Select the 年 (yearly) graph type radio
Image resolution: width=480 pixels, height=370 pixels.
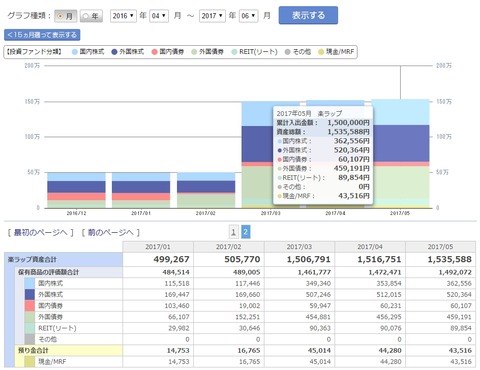pos(91,16)
